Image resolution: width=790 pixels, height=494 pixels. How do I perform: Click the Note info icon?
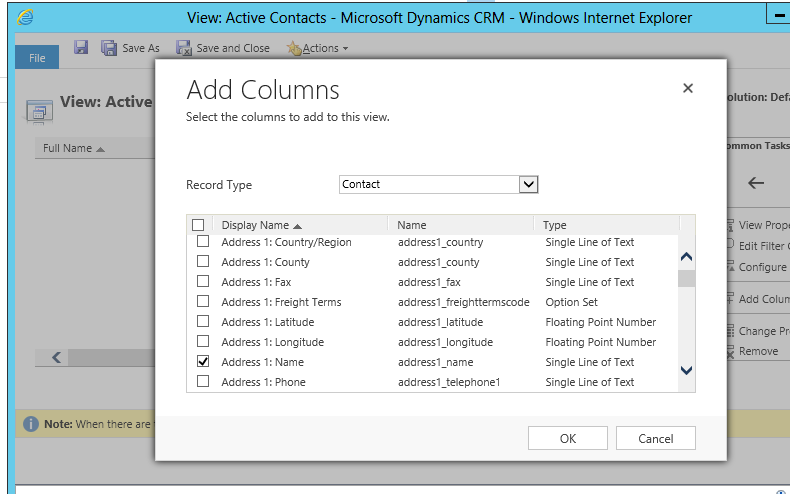tap(31, 424)
